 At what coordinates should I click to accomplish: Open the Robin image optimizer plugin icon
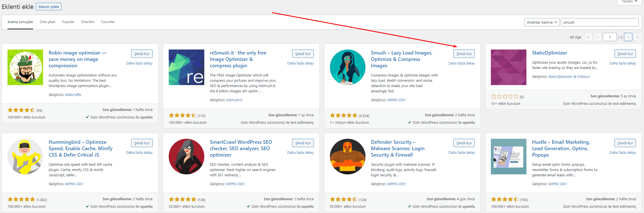click(25, 67)
